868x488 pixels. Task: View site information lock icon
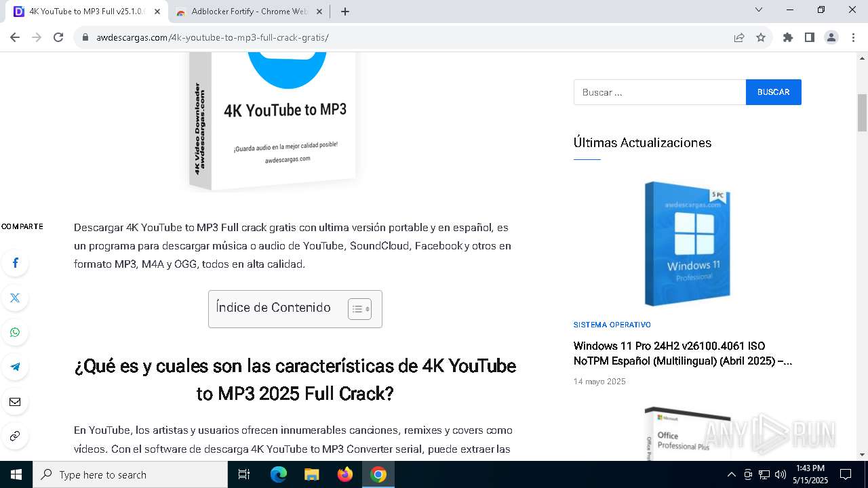coord(85,37)
